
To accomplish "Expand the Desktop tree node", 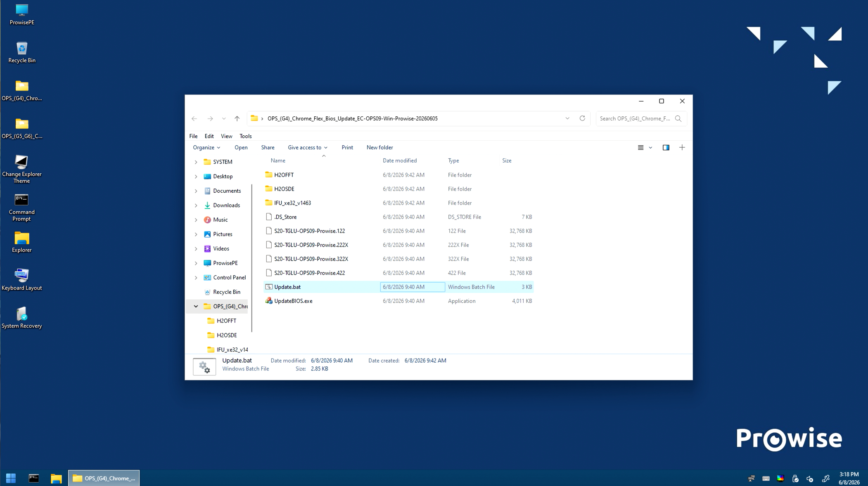I will pos(196,177).
